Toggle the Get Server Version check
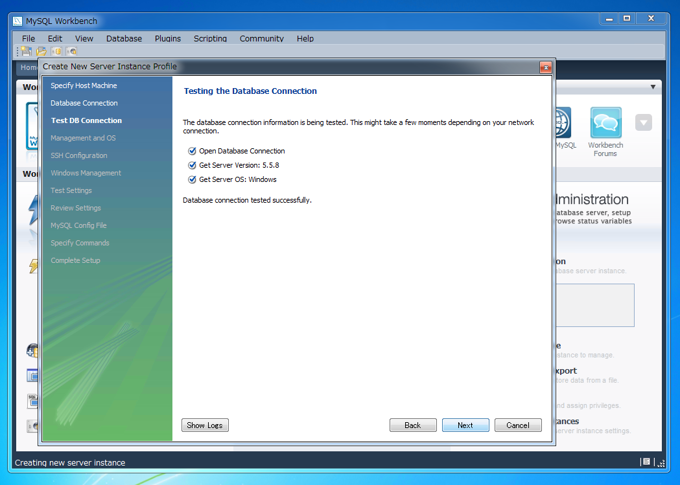 [x=192, y=165]
